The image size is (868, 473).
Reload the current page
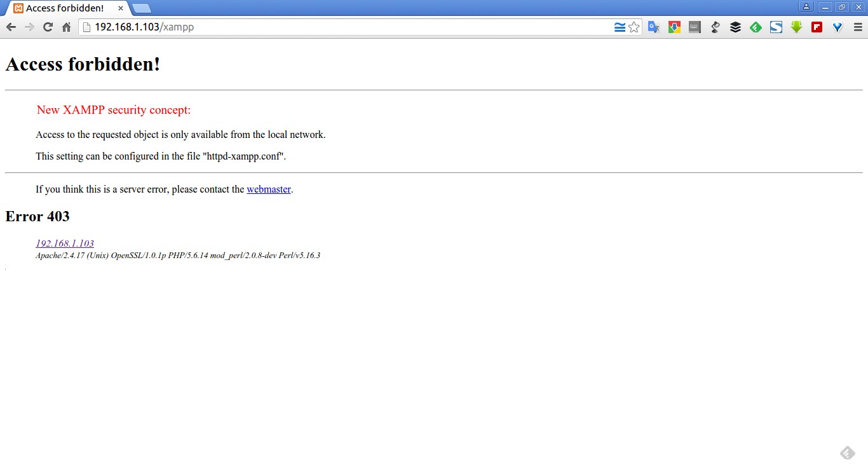point(48,27)
